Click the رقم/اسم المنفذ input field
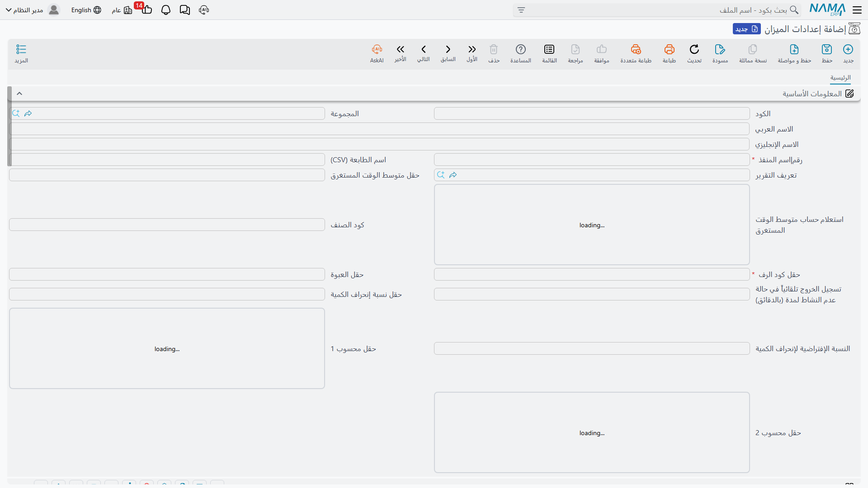This screenshot has width=868, height=488. tap(592, 160)
